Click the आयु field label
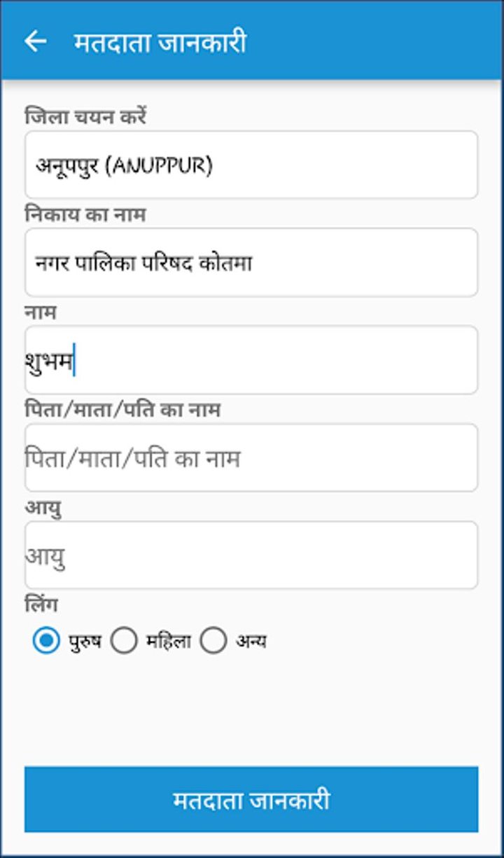Image resolution: width=504 pixels, height=858 pixels. (42, 511)
